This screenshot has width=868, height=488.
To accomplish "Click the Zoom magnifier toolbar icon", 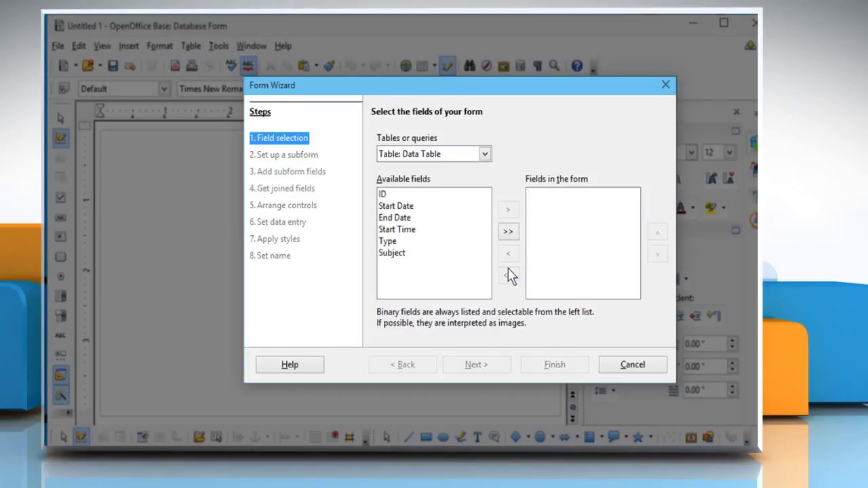I will (554, 66).
